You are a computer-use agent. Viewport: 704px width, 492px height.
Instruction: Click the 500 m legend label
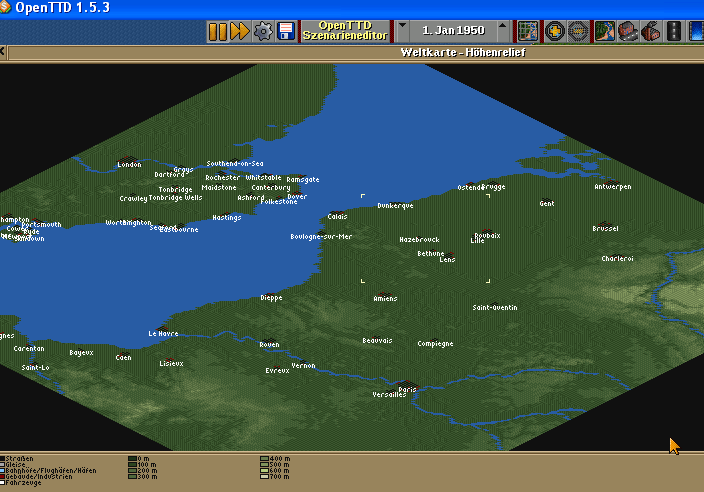point(280,465)
